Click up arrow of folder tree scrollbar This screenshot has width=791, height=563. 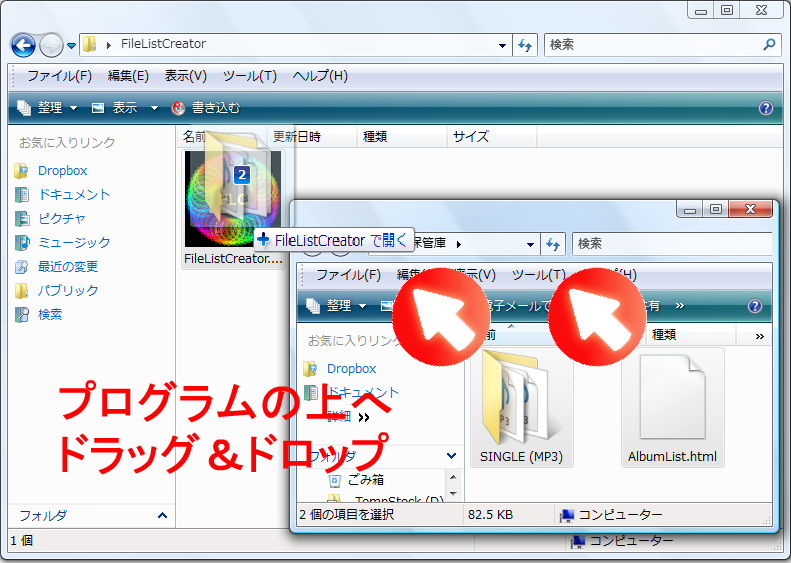pyautogui.click(x=453, y=477)
